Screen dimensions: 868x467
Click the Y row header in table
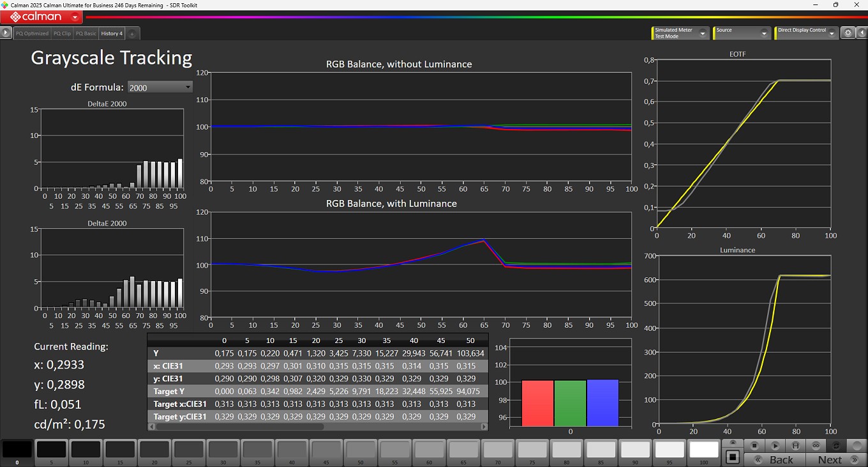156,353
